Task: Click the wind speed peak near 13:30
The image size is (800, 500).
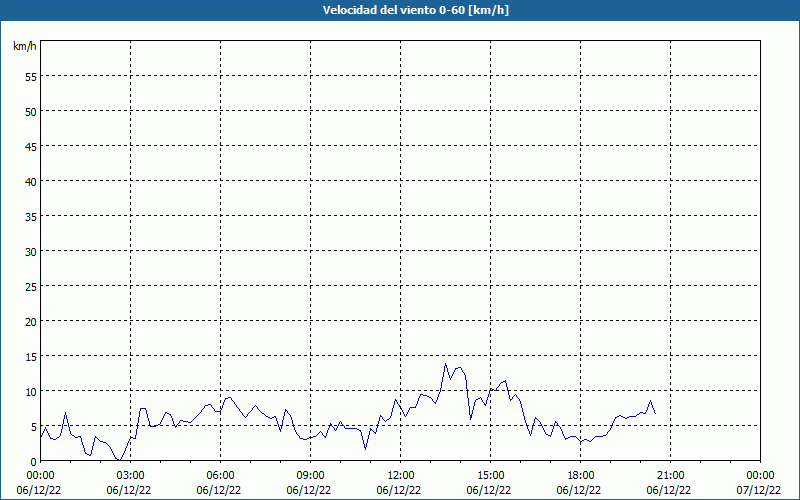Action: tap(445, 364)
